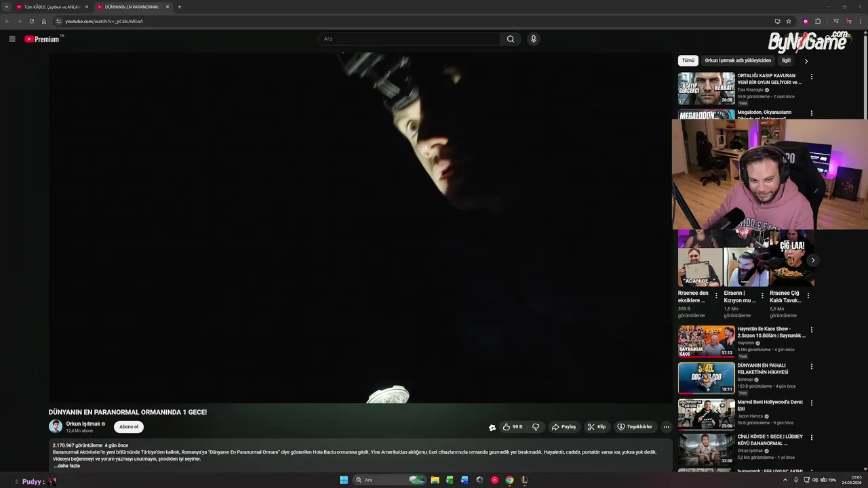The image size is (868, 488).
Task: Click the browser address bar URL
Action: click(x=104, y=21)
